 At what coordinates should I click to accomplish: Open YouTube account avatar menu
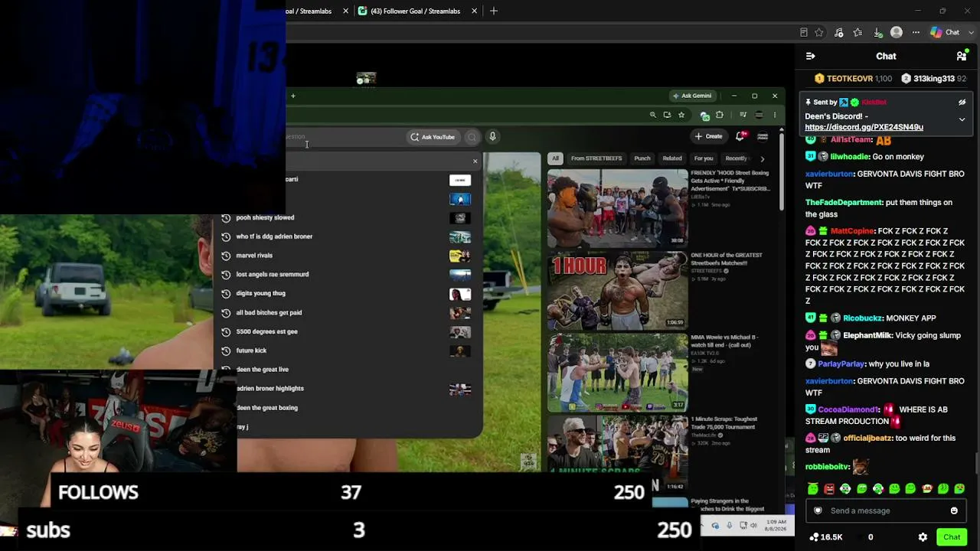coord(763,136)
